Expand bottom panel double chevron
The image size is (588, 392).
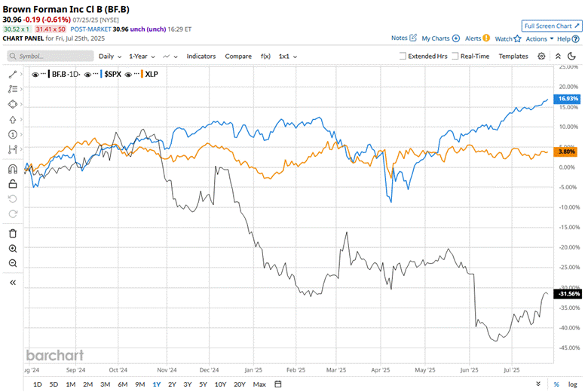pyautogui.click(x=538, y=384)
